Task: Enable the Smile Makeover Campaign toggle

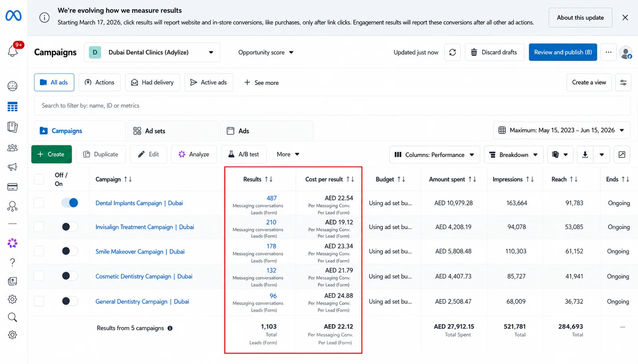Action: (70, 251)
